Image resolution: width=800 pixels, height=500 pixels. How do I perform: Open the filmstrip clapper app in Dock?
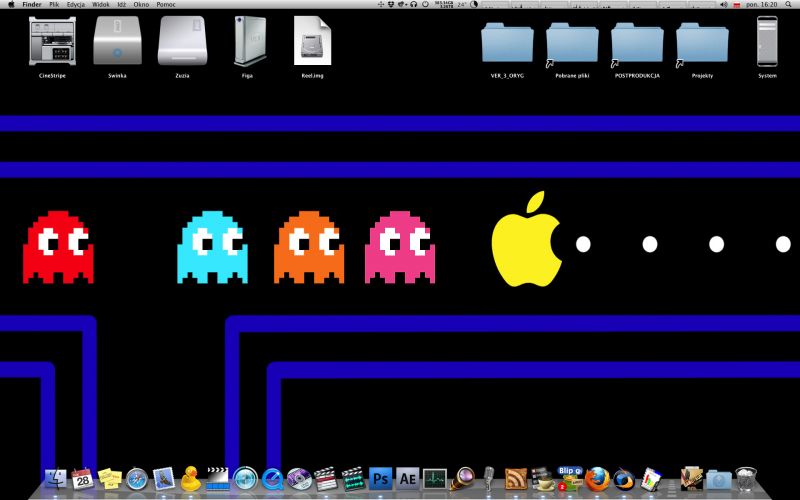click(x=218, y=479)
